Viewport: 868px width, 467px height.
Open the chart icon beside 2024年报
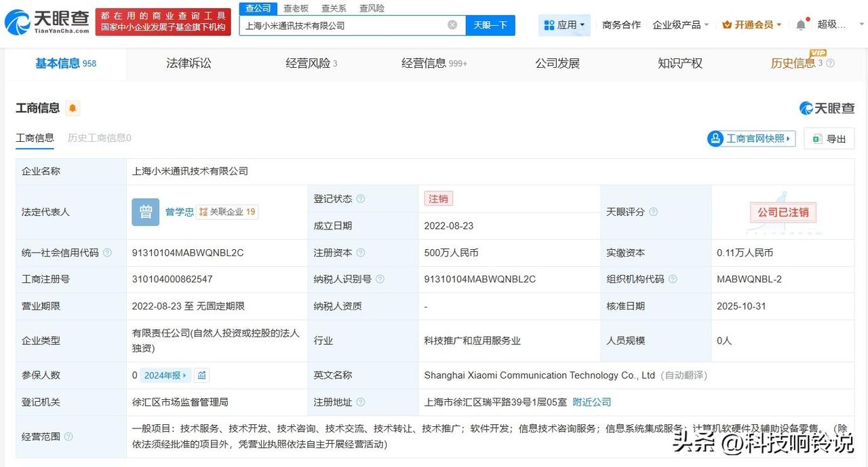202,375
